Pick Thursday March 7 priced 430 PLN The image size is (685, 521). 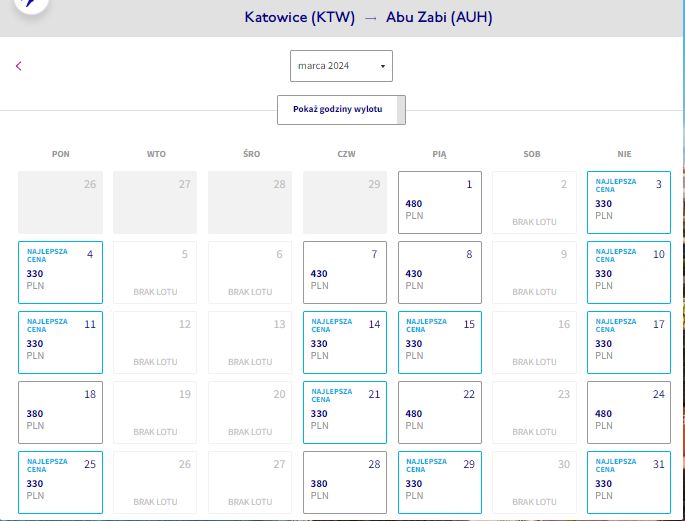(x=345, y=272)
